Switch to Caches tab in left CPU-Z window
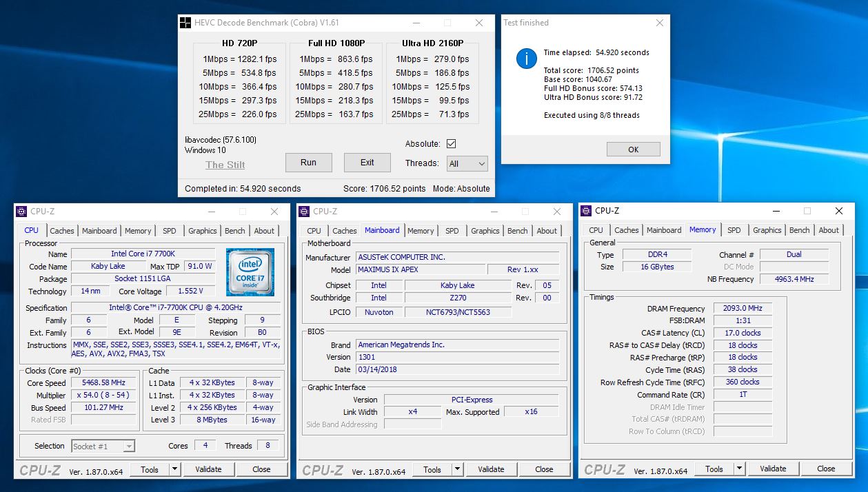Screen dimensions: 868x492 [62, 231]
